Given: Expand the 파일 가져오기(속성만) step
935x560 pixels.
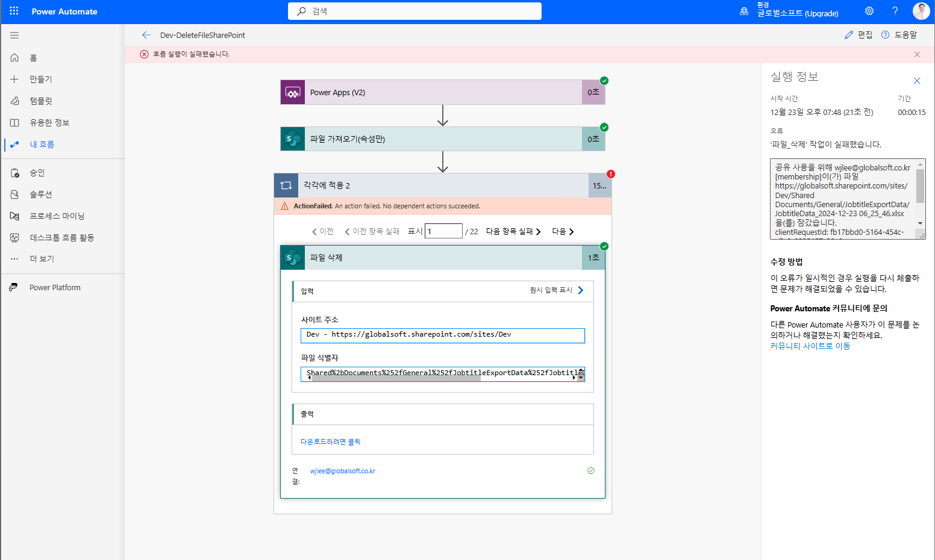Looking at the screenshot, I should coord(443,139).
